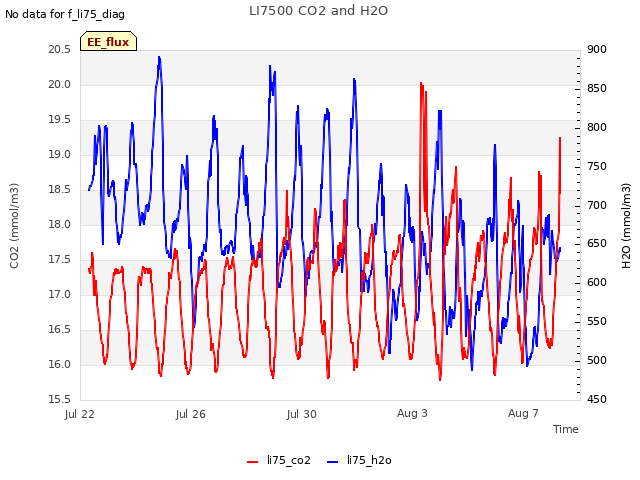Click the 550 H2O axis value
The image size is (640, 480).
(x=597, y=322)
